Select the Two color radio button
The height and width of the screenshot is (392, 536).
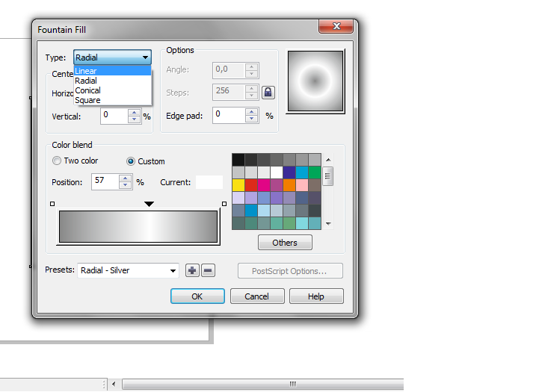tap(57, 161)
